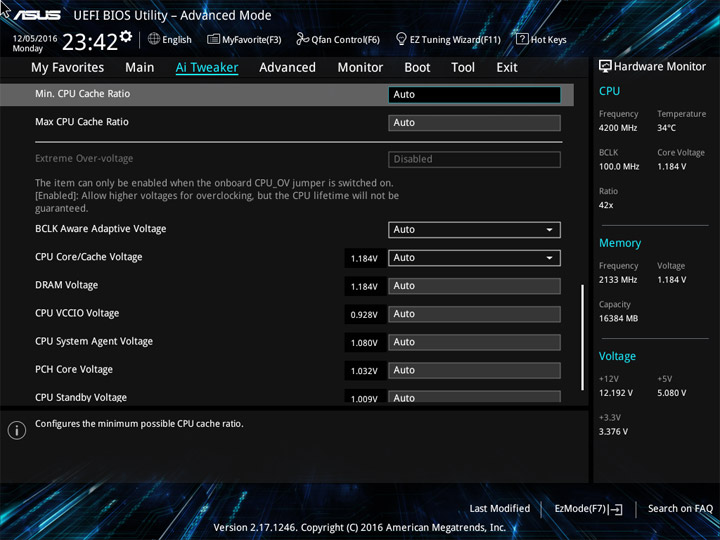Click the 1.080V System Agent reading

coord(364,343)
